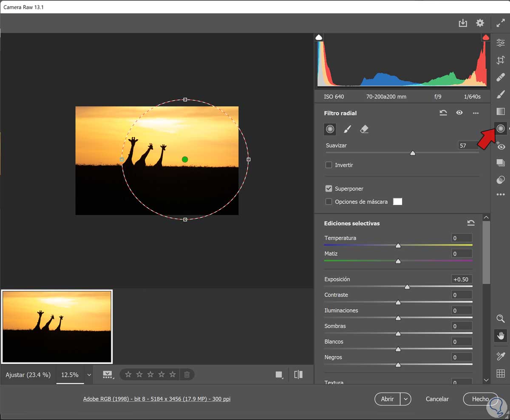Open Camera Raw preferences gear

point(480,23)
